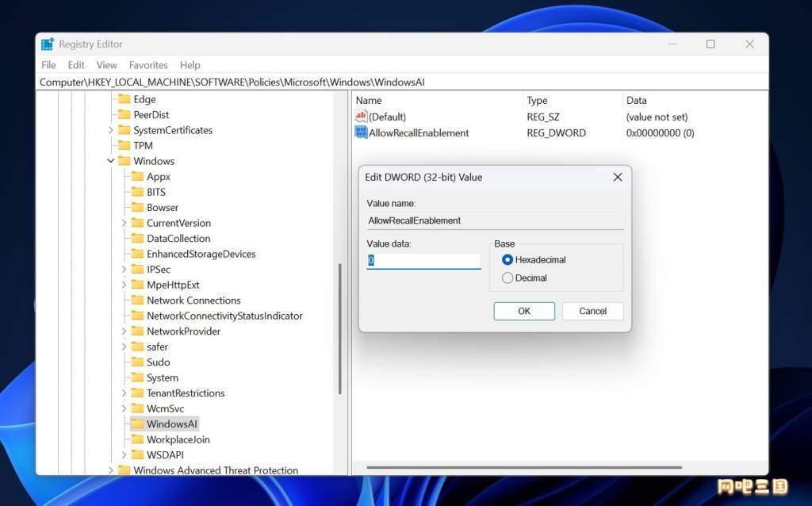
Task: Click the EnhancedStorageDevices folder icon
Action: point(137,254)
